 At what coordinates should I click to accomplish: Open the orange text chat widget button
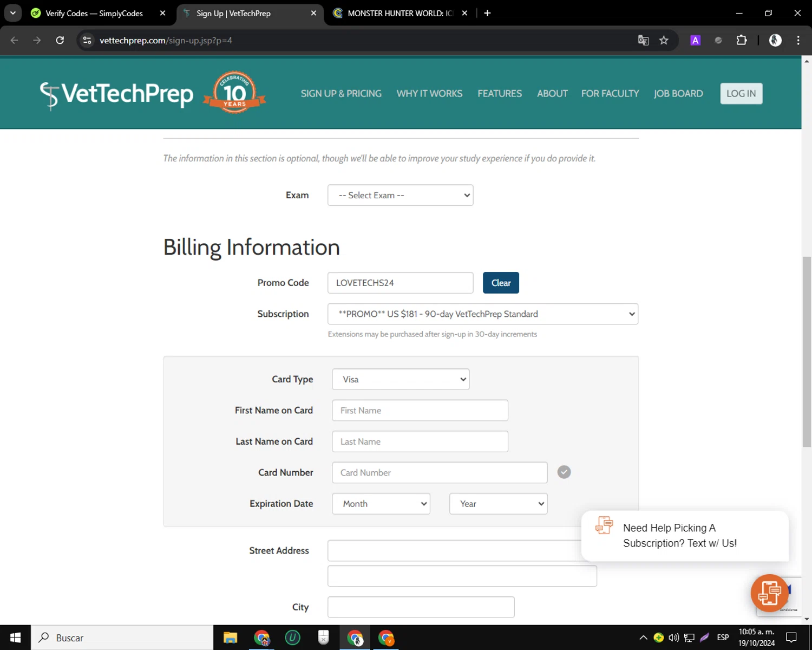coord(769,593)
